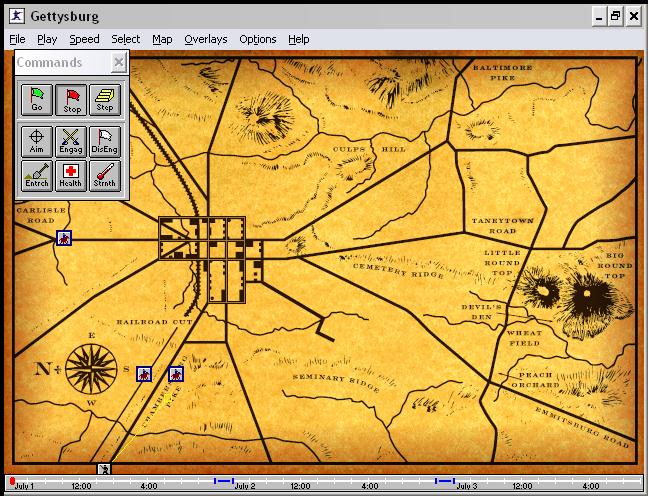Click the Culps Hill label on map

click(x=369, y=149)
